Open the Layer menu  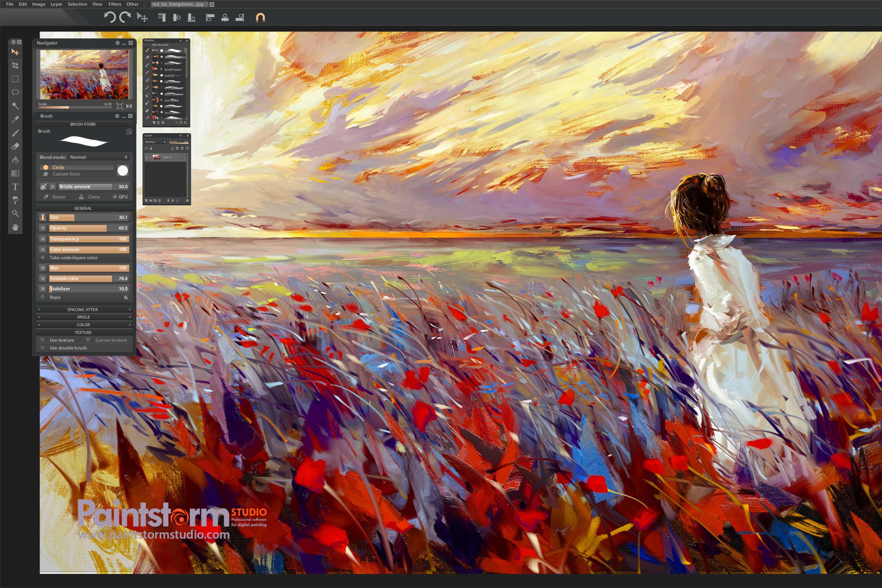(56, 4)
